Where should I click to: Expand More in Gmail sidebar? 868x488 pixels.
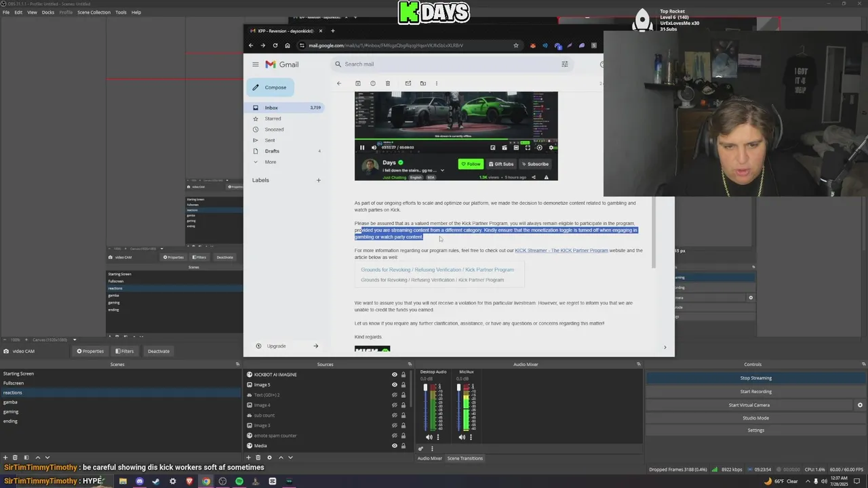pyautogui.click(x=271, y=162)
